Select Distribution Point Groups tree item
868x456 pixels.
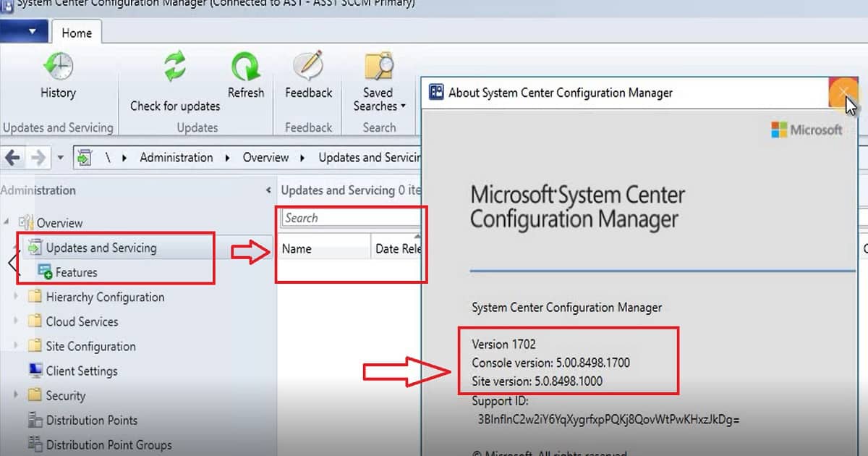(109, 444)
